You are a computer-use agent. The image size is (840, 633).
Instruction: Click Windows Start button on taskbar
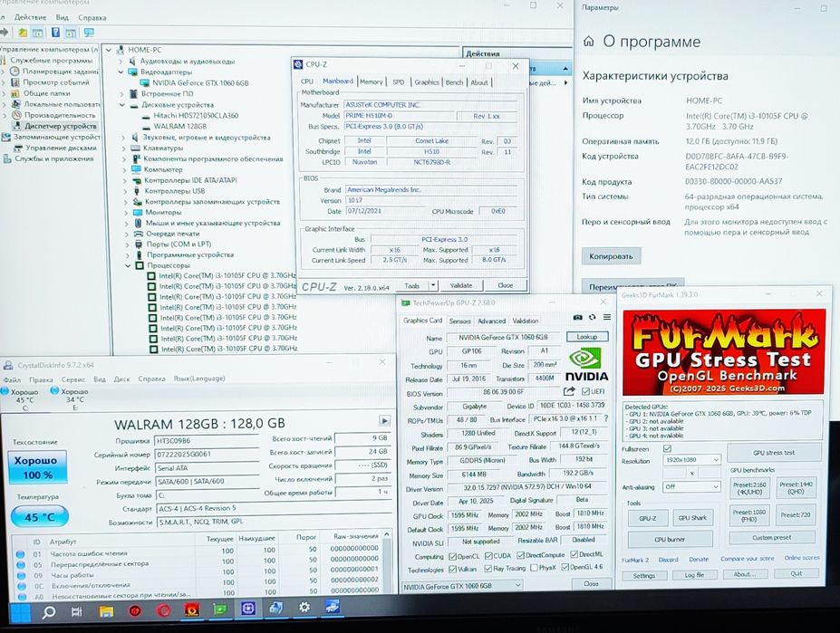[21, 612]
